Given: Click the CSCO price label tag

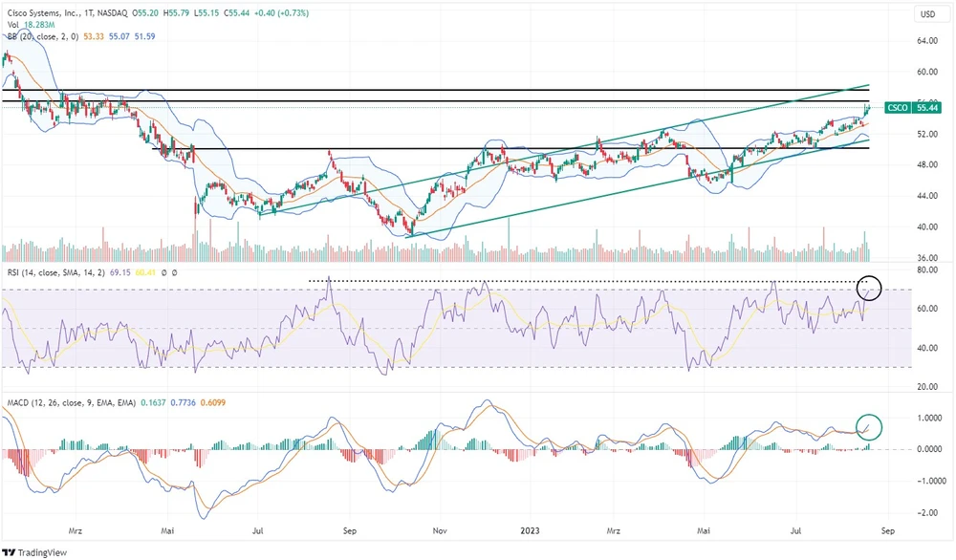Looking at the screenshot, I should point(897,109).
